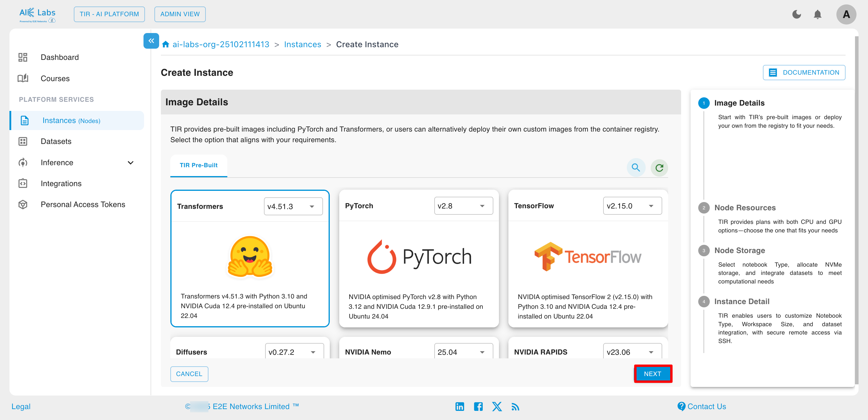Switch to ADMIN VIEW
868x420 pixels.
tap(180, 14)
